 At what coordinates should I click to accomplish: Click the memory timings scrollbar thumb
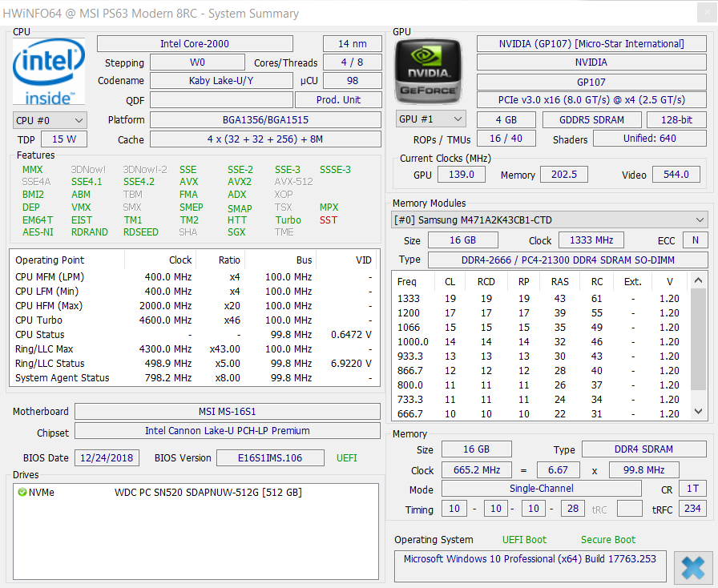[698, 339]
